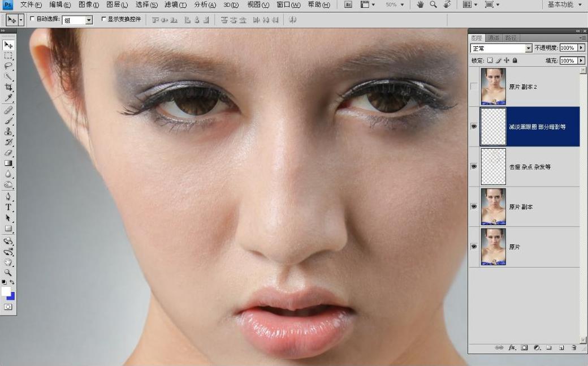Select the Crop tool
This screenshot has height=366, width=588.
pos(8,88)
